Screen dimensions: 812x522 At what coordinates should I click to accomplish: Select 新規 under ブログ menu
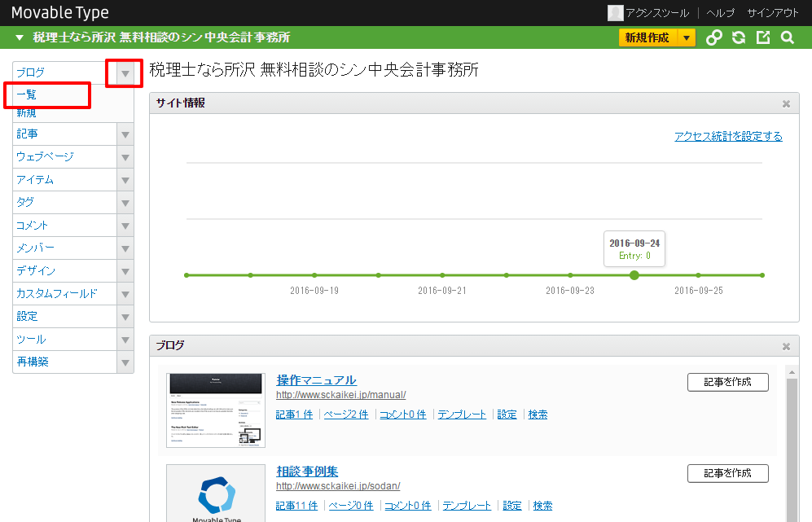coord(26,112)
